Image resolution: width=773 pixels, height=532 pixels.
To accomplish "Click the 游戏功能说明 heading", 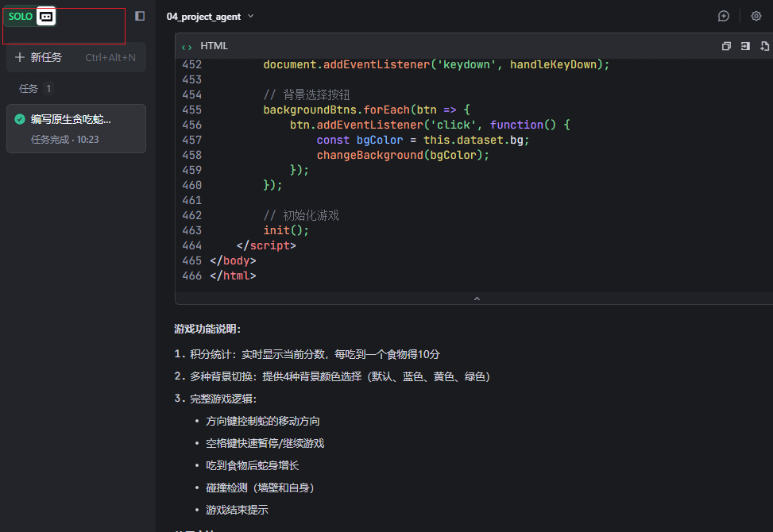I will [x=207, y=329].
